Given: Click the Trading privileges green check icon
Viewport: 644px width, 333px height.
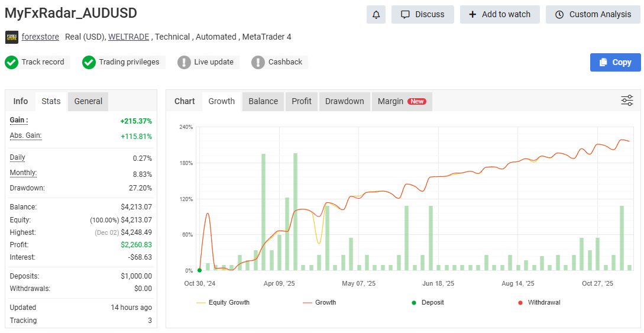Looking at the screenshot, I should tap(89, 63).
